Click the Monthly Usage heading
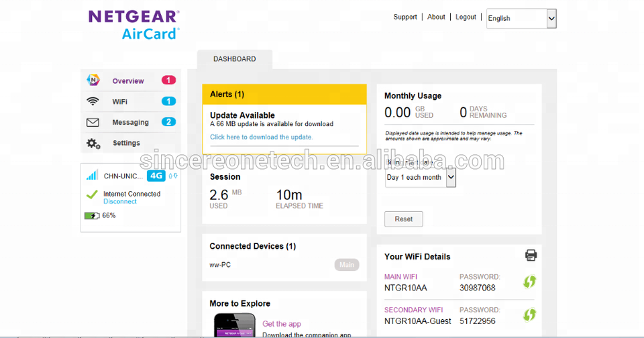 pos(413,96)
